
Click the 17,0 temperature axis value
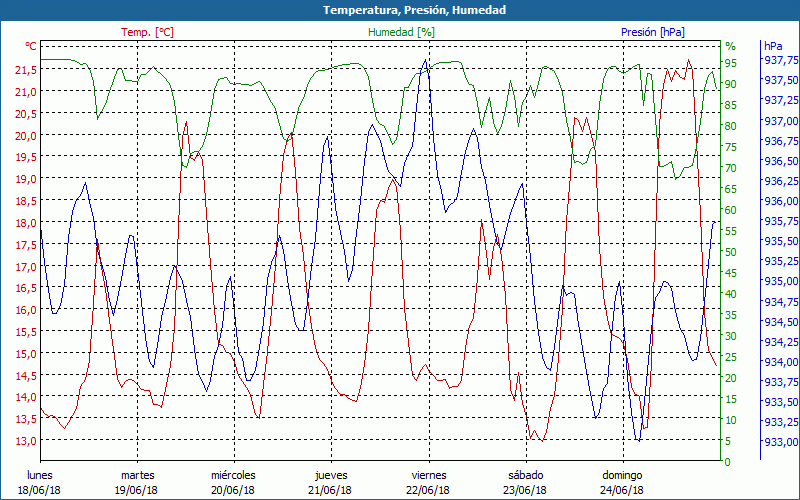[x=25, y=266]
